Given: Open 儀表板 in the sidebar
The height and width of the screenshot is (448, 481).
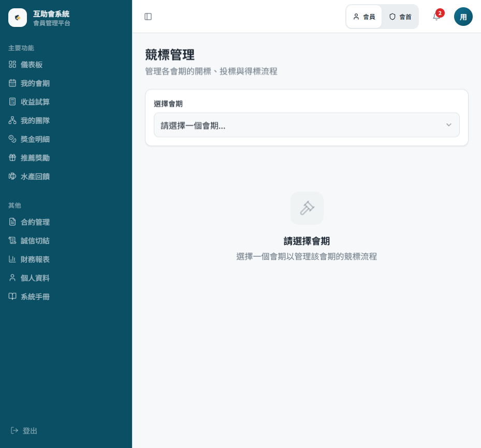Looking at the screenshot, I should point(66,64).
